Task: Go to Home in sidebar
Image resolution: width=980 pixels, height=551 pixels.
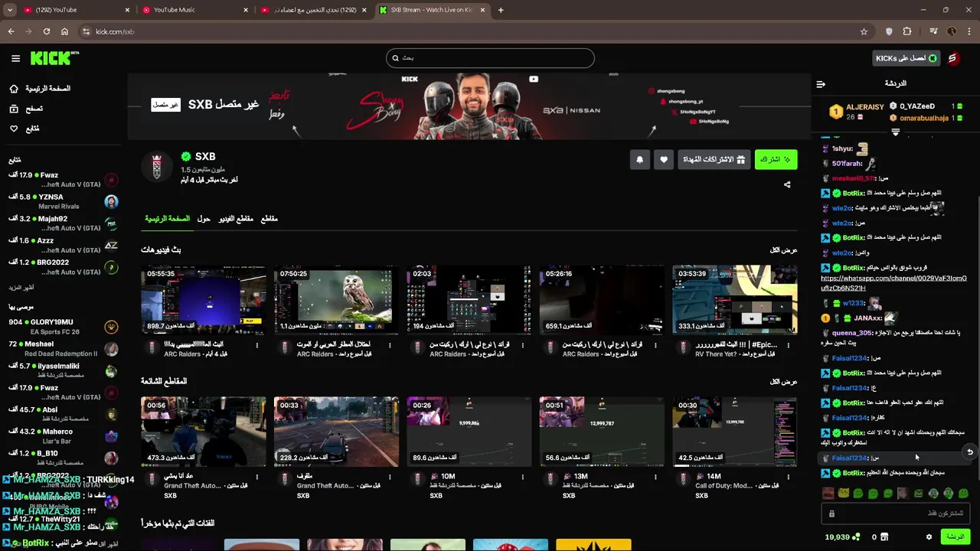Action: click(x=39, y=89)
